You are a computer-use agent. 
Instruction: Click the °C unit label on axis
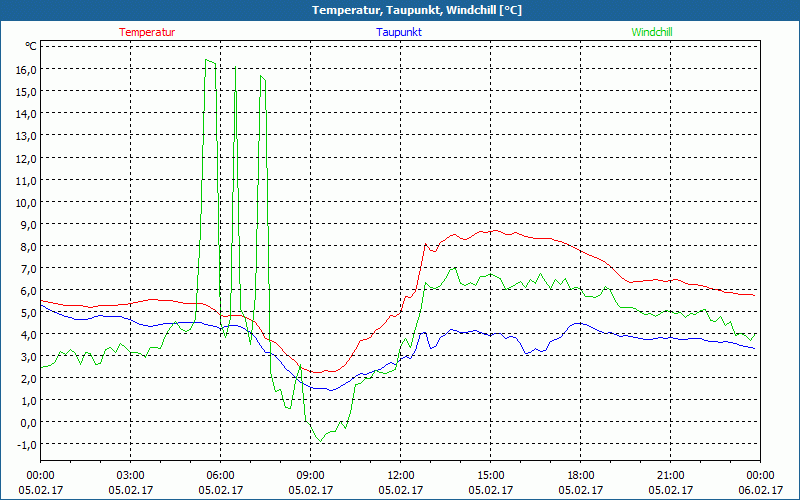click(x=31, y=46)
